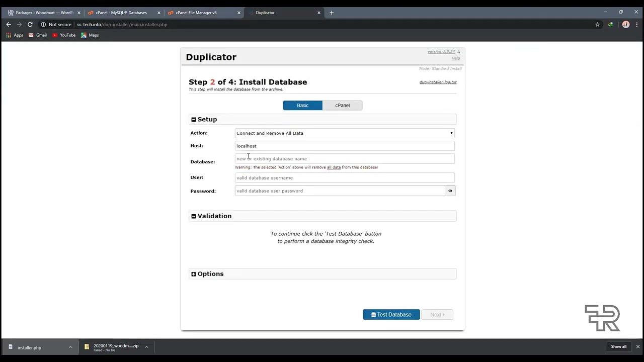644x362 pixels.
Task: Click the browser address bar URL
Action: pos(122,25)
